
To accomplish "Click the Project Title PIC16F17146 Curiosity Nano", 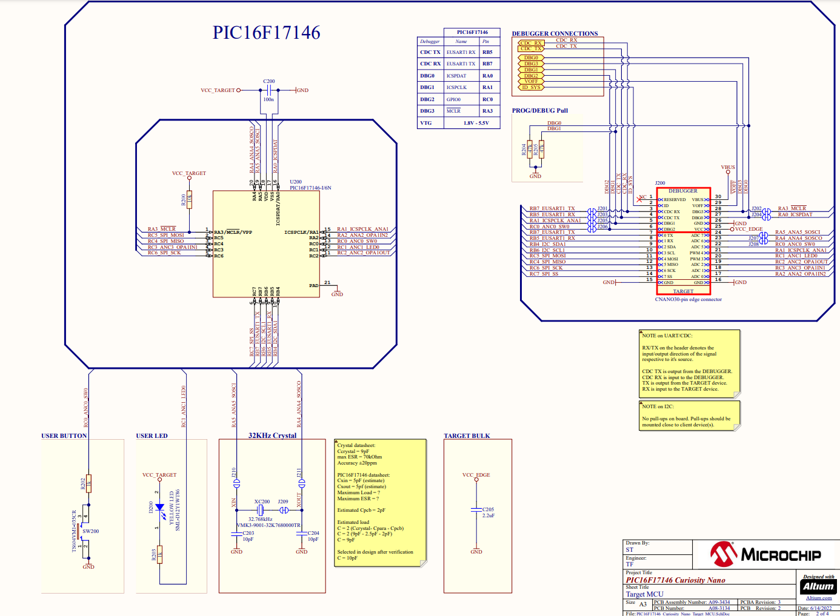I will coord(675,580).
